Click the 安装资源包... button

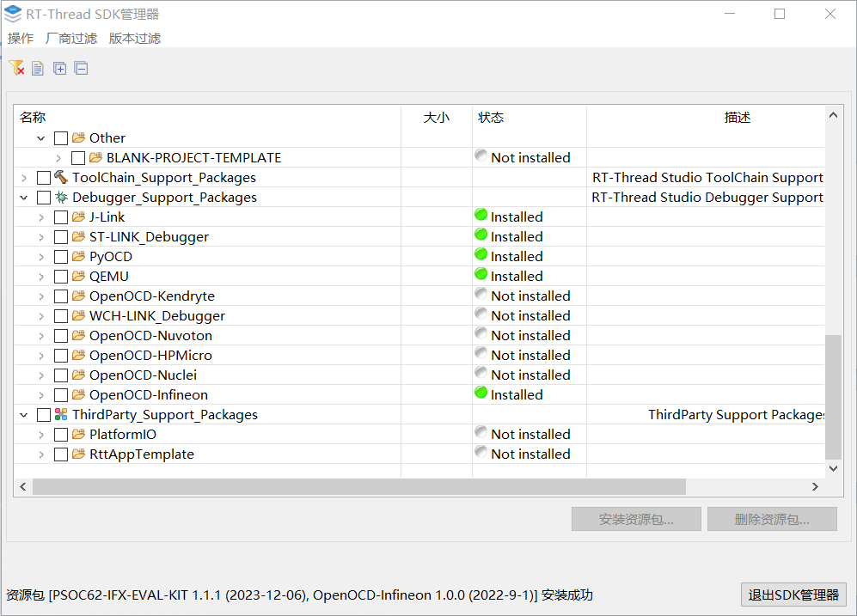pyautogui.click(x=636, y=519)
